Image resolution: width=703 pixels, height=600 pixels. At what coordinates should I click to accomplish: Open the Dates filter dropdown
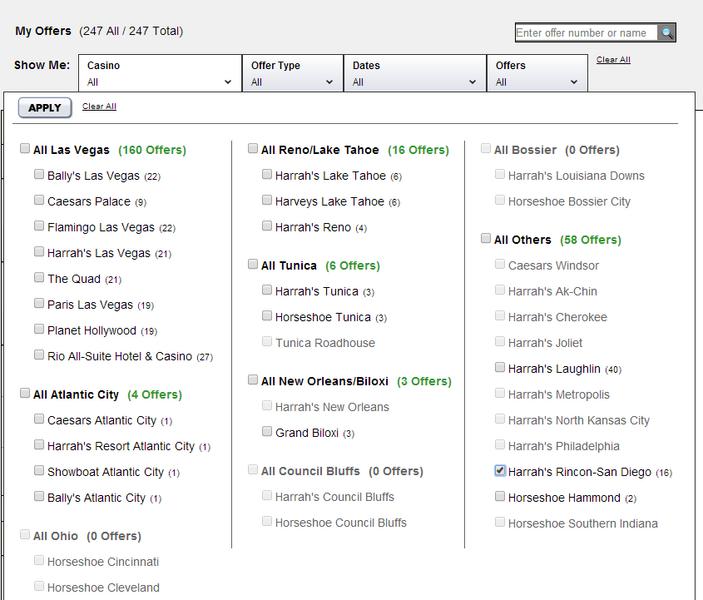[x=415, y=74]
